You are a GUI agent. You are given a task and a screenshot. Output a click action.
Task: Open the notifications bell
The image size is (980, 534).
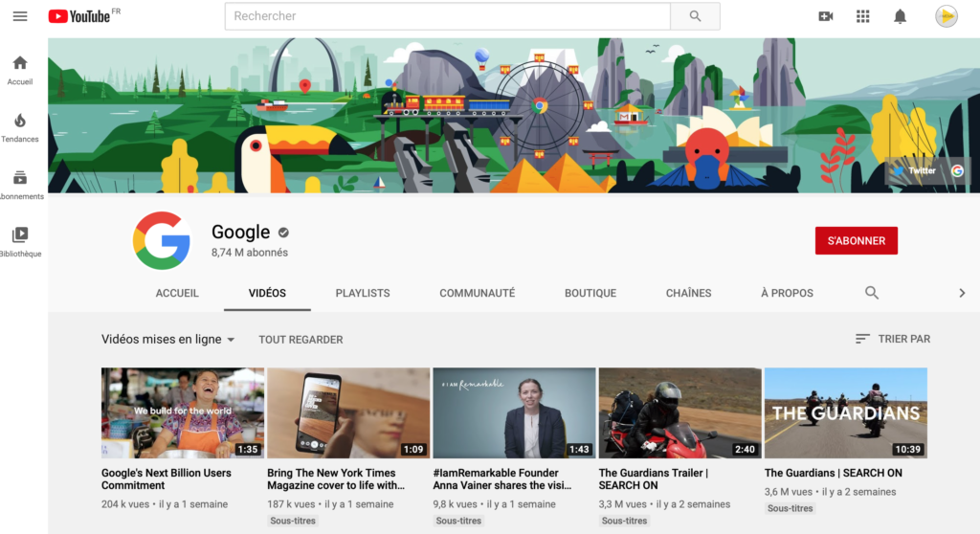(900, 16)
